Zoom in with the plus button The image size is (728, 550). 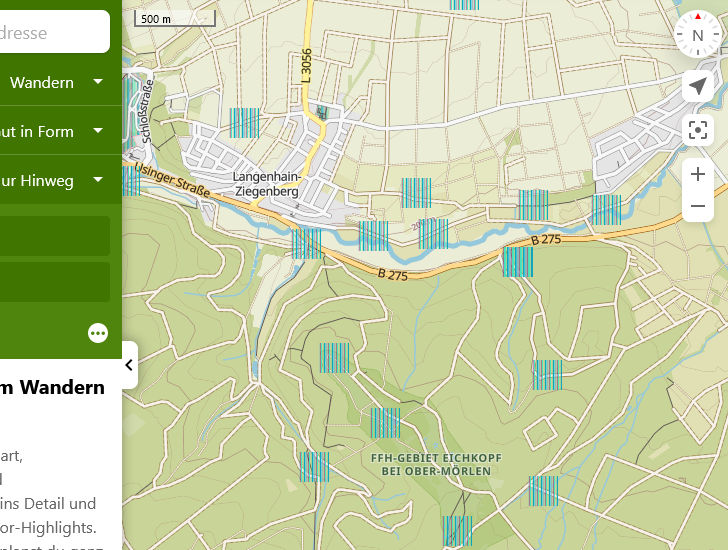coord(698,174)
